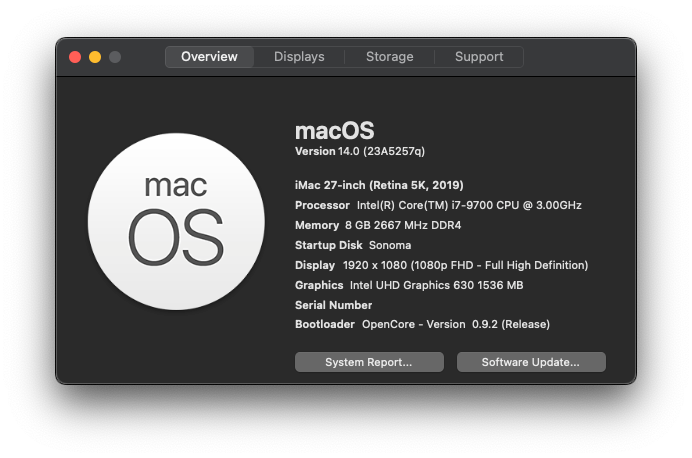692x458 pixels.
Task: Open the Displays tab
Action: [x=299, y=57]
